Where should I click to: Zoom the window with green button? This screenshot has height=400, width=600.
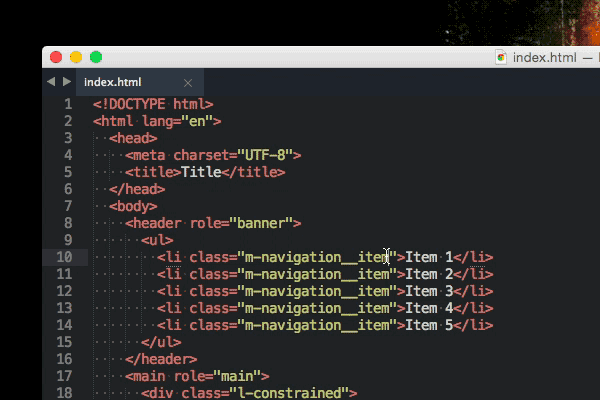(x=96, y=57)
